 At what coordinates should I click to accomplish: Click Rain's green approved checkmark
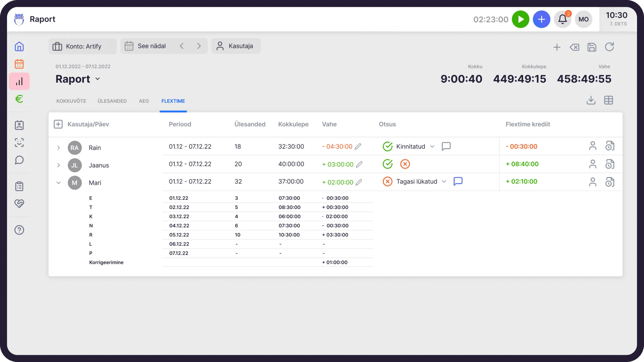pyautogui.click(x=387, y=146)
